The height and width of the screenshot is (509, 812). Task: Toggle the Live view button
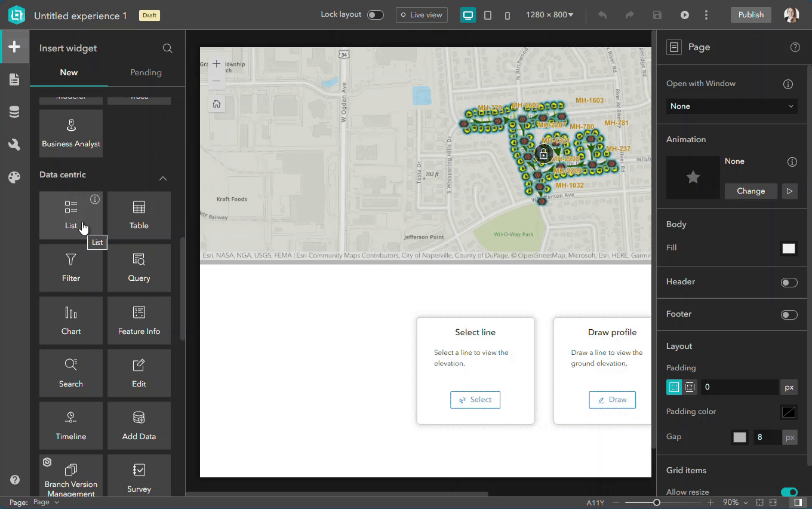point(422,15)
